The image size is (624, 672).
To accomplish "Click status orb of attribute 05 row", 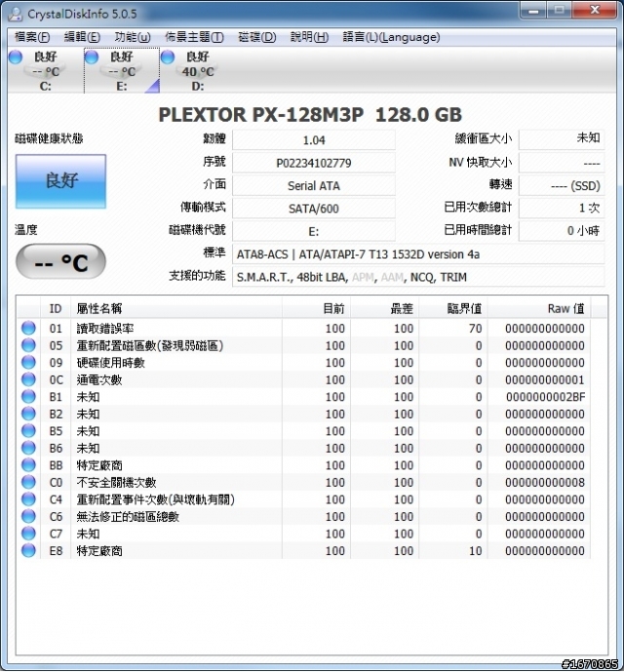I will (x=28, y=345).
